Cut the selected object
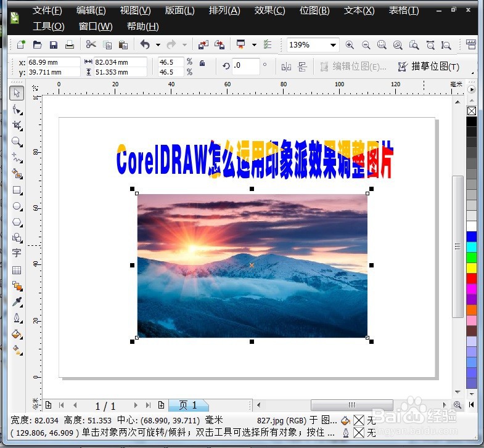The image size is (484, 448). (91, 44)
